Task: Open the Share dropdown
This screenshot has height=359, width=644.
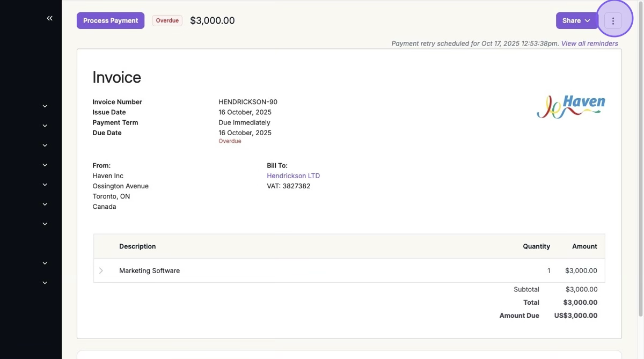Action: tap(576, 21)
